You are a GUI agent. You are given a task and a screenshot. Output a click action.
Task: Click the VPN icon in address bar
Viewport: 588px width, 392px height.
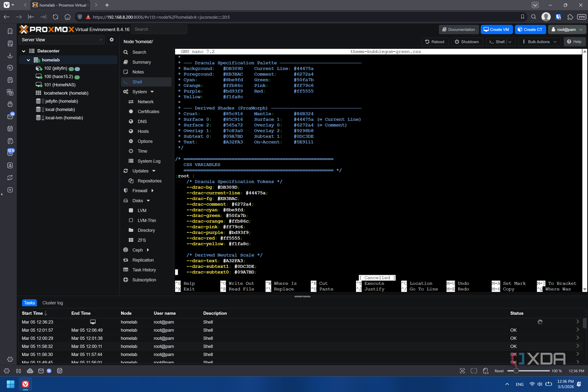(582, 17)
